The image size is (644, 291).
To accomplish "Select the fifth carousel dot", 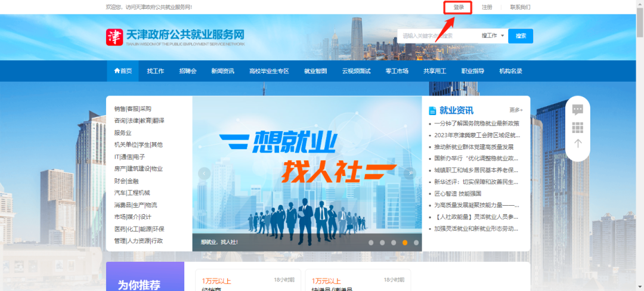I will [x=416, y=243].
